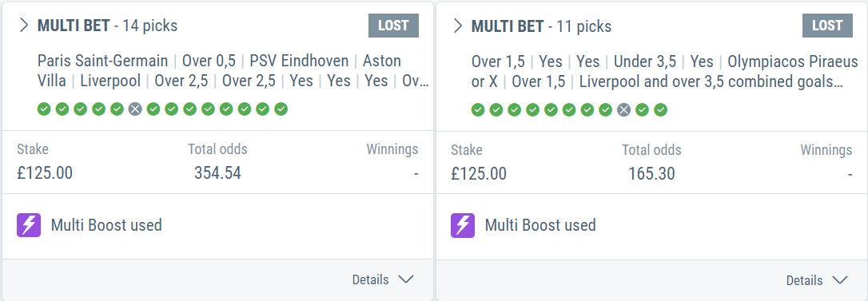Click last green check icon in 11 picks bet
This screenshot has height=301, width=868.
(660, 109)
